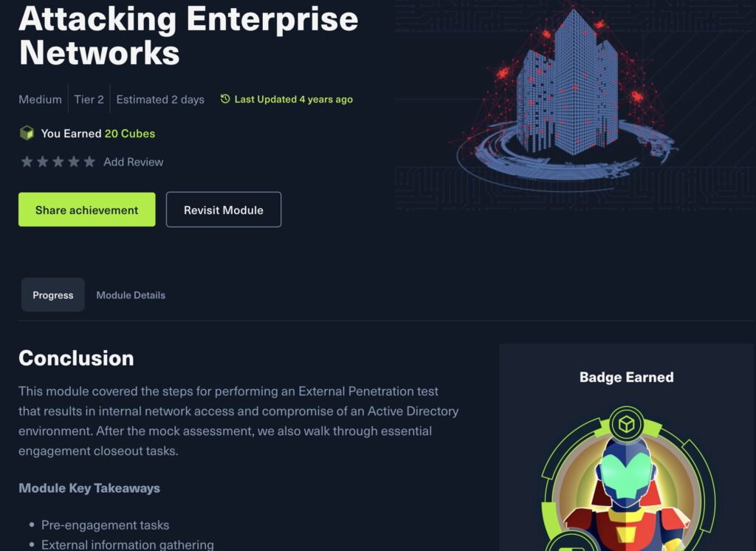Click the Estimated 2 days label
The image size is (756, 551).
click(x=160, y=99)
